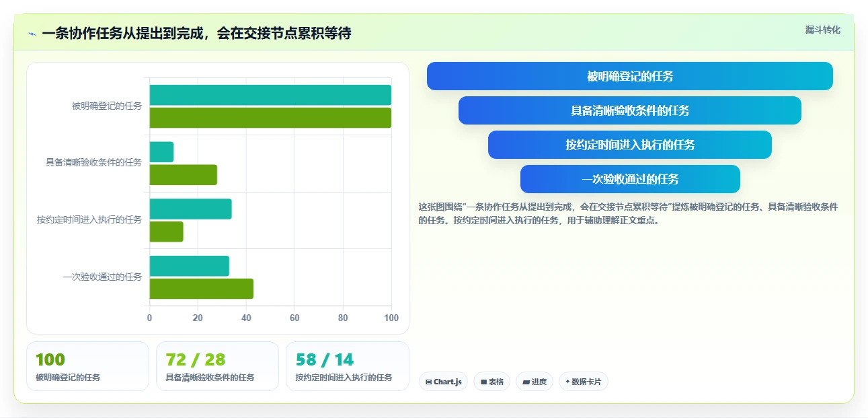Select the 进度 chip
The width and height of the screenshot is (868, 418).
click(535, 382)
